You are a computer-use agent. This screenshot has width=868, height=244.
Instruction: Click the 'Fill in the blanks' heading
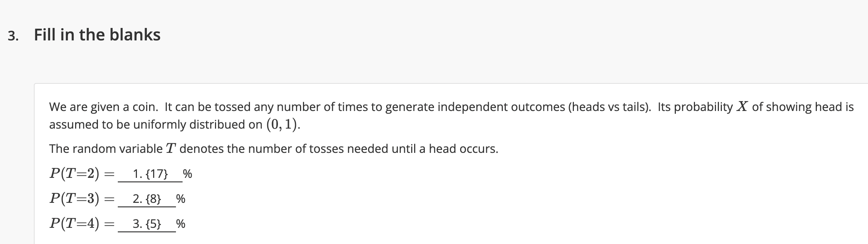tap(97, 35)
